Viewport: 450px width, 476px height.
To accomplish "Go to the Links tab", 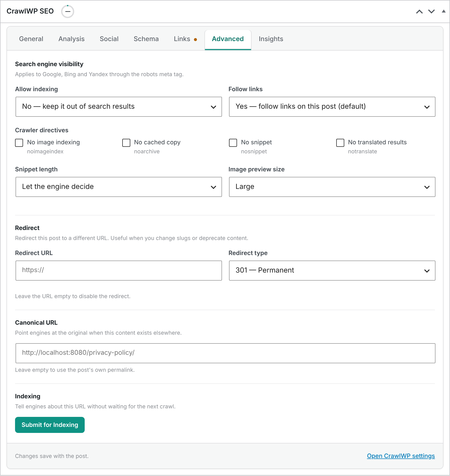I will (x=185, y=39).
